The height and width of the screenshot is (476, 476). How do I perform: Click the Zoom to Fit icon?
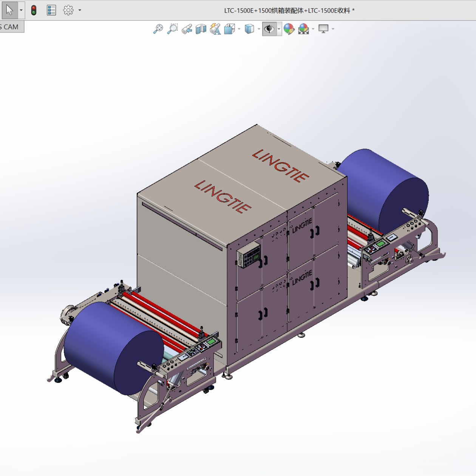pyautogui.click(x=158, y=29)
